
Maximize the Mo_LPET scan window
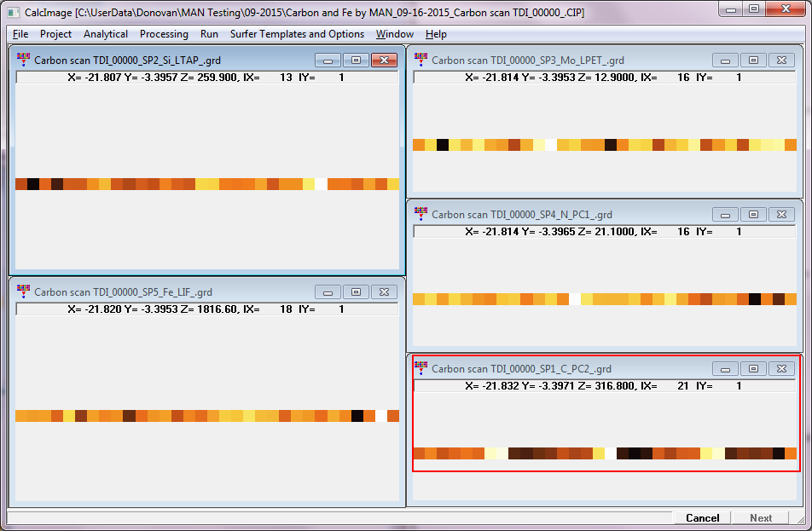[x=753, y=61]
